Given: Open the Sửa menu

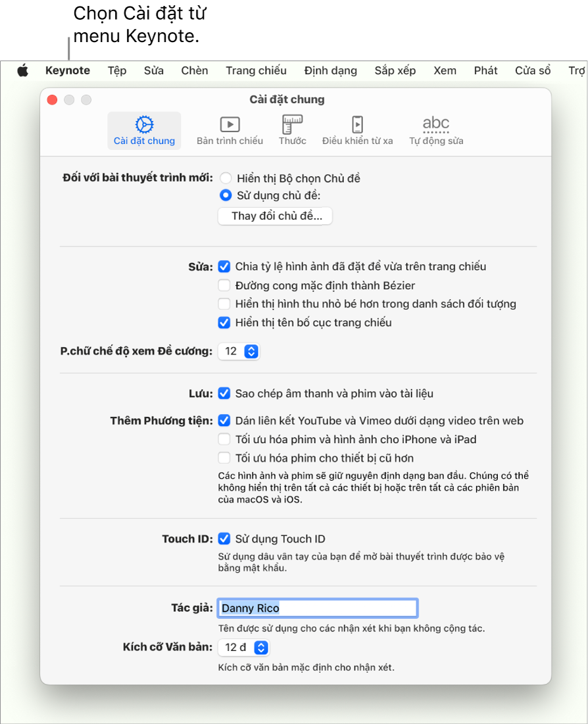Looking at the screenshot, I should point(153,70).
